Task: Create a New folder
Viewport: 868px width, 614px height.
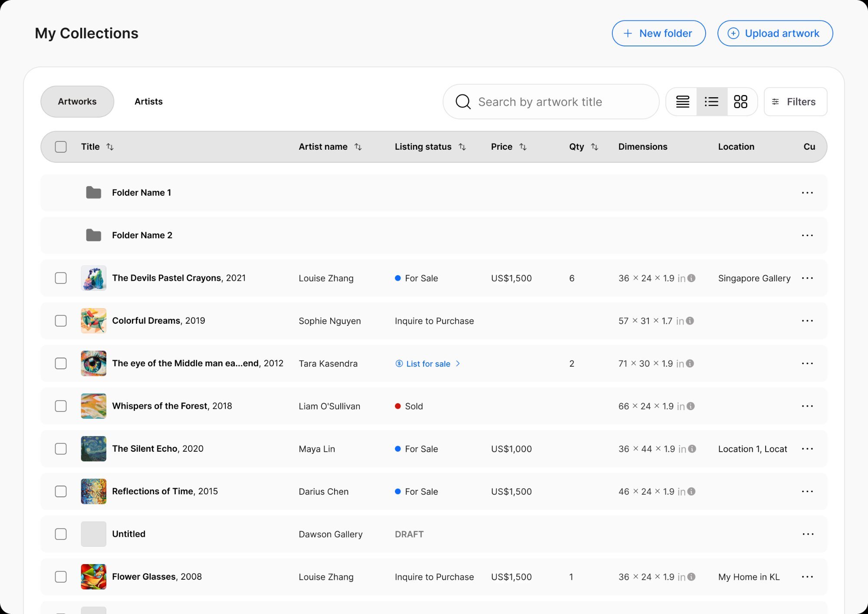Action: pyautogui.click(x=658, y=33)
